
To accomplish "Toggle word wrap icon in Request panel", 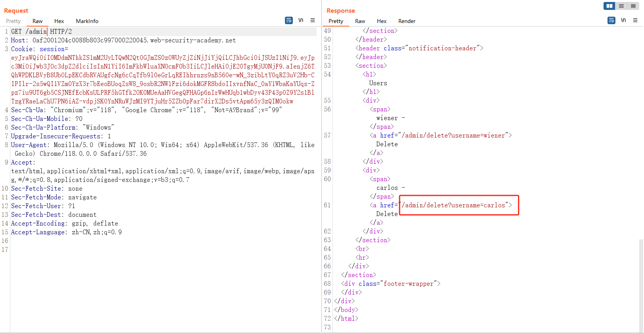I will (289, 20).
